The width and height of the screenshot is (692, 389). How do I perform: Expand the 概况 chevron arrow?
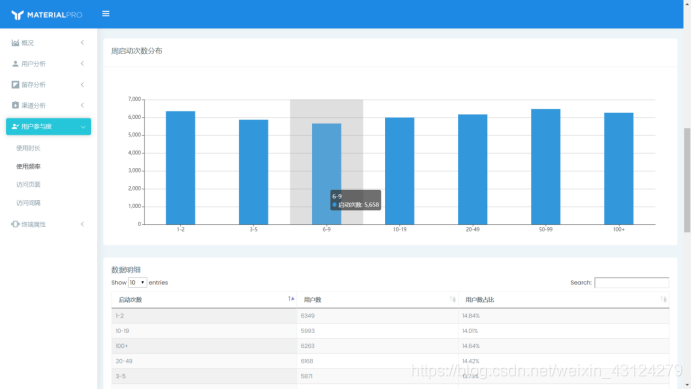coord(82,43)
